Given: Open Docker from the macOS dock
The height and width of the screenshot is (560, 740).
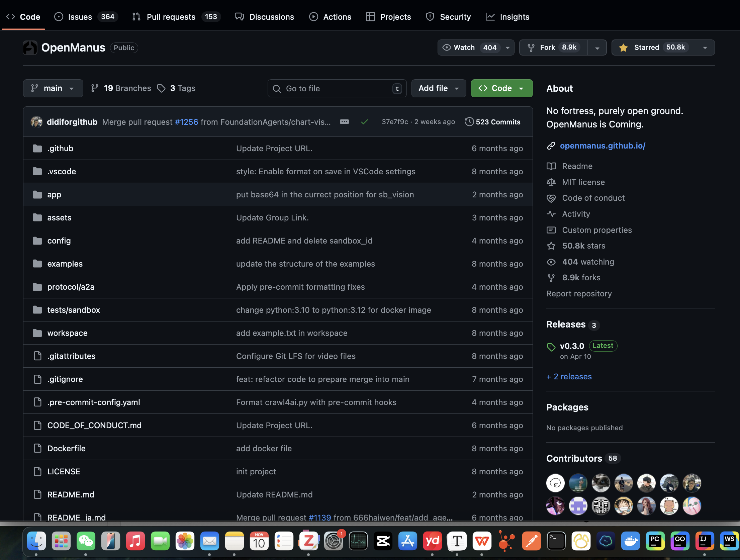Looking at the screenshot, I should [631, 541].
